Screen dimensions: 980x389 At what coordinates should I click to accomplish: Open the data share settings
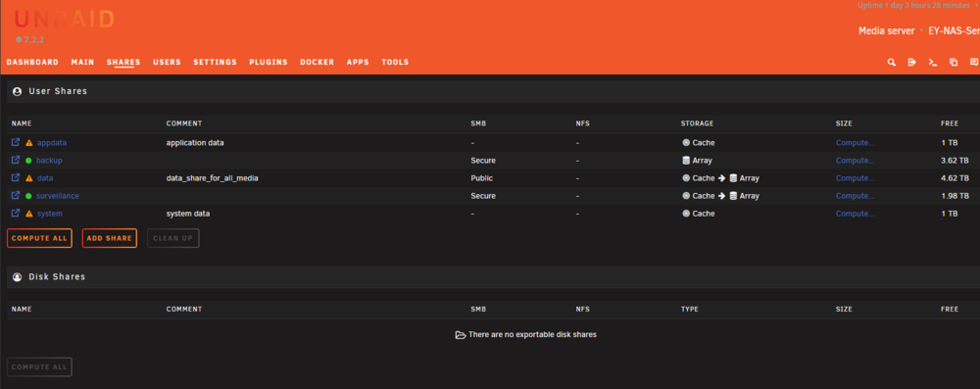(x=45, y=178)
